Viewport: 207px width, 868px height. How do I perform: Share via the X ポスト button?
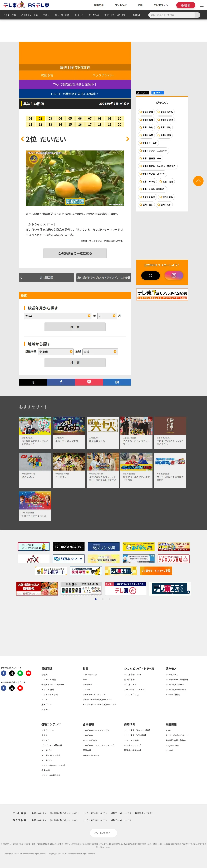pyautogui.click(x=143, y=93)
